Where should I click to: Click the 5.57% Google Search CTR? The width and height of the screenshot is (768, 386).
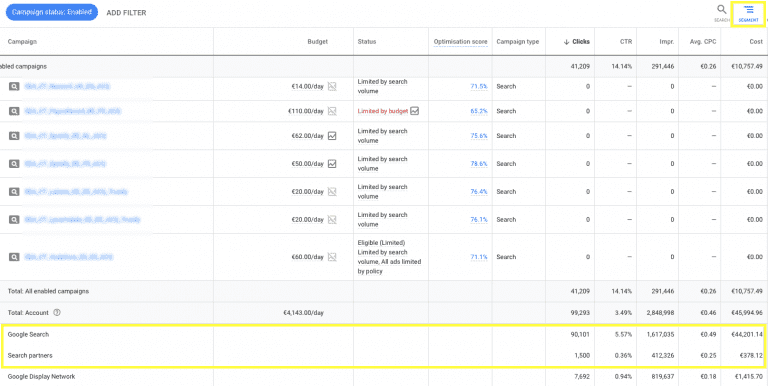(624, 334)
